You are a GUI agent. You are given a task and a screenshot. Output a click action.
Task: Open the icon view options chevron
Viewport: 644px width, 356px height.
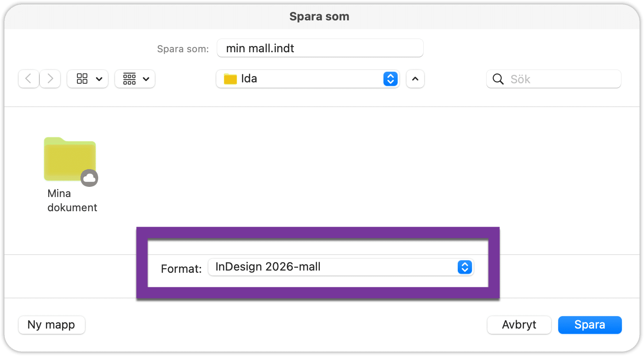pos(99,79)
